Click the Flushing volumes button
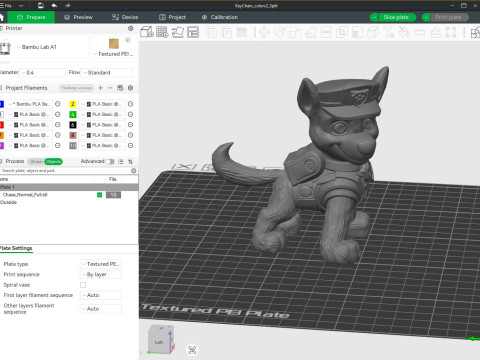This screenshot has height=360, width=480. (76, 88)
